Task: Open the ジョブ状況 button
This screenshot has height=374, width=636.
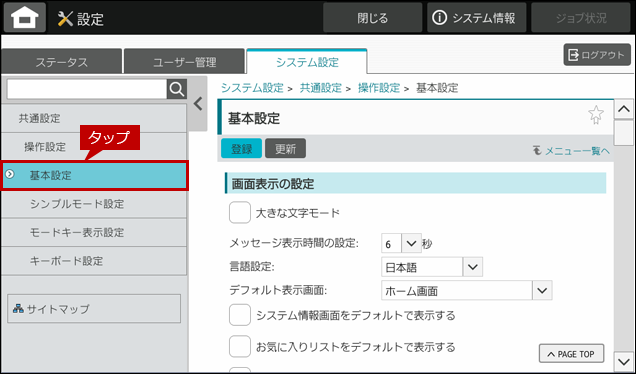Action: 581,18
